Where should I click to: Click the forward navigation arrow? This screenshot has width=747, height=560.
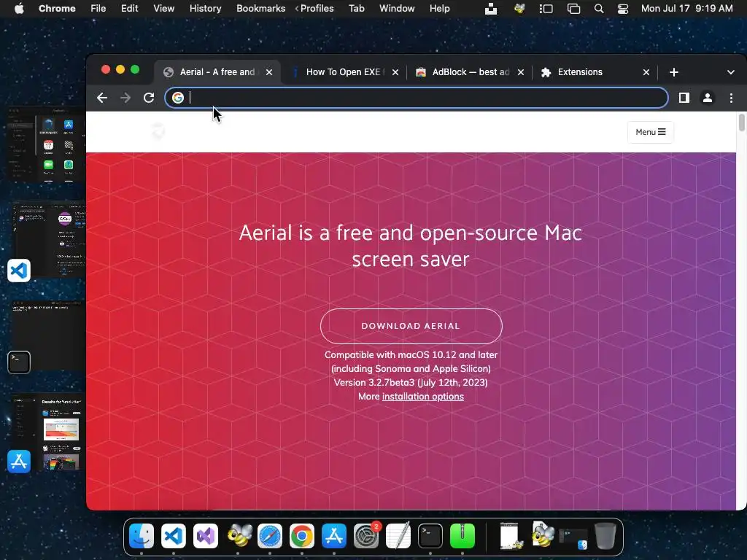[125, 98]
